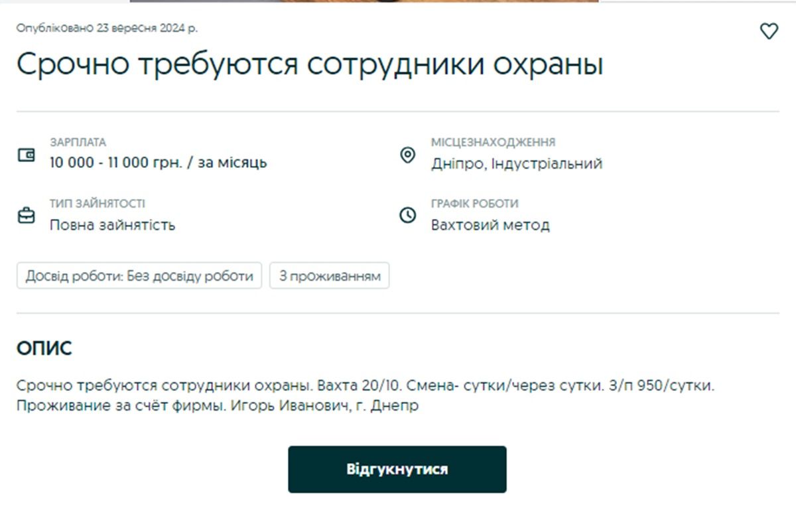Open the location 'Дніпро, Індустріальний'
Viewport: 796px width, 532px height.
(x=516, y=163)
